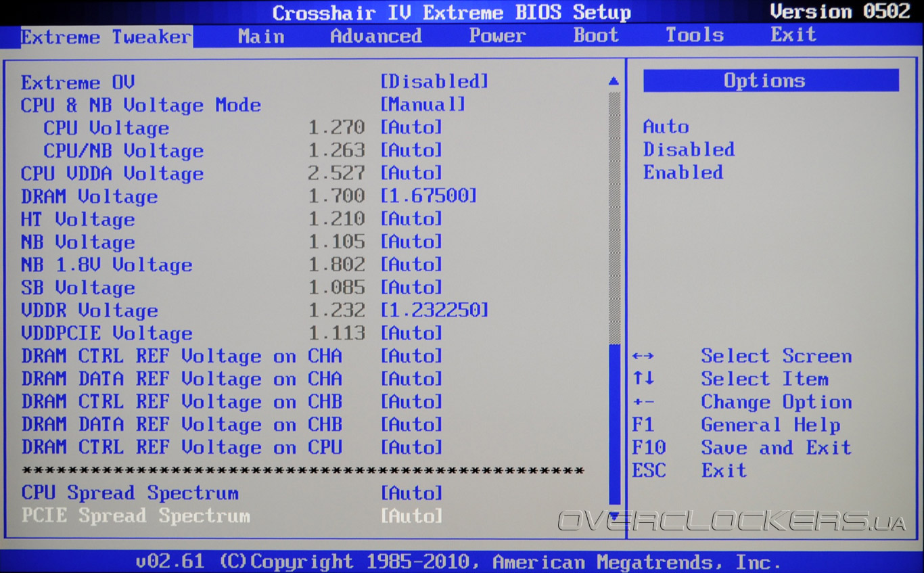
Task: Select the VDDR Voltage [1.232250] value
Action: 434,311
